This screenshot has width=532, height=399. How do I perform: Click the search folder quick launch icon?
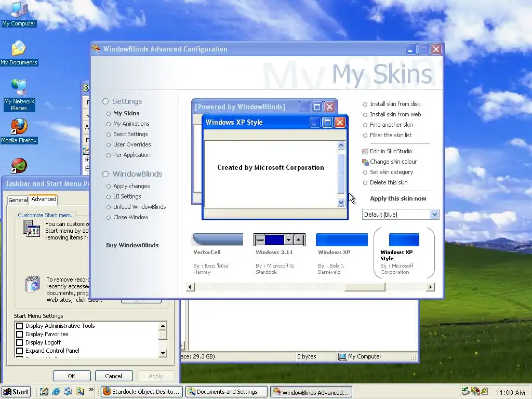[79, 391]
